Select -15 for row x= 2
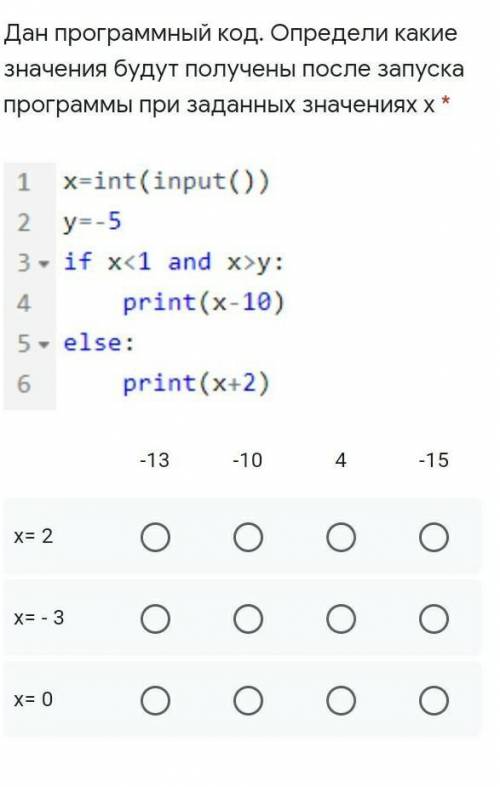 pos(434,538)
